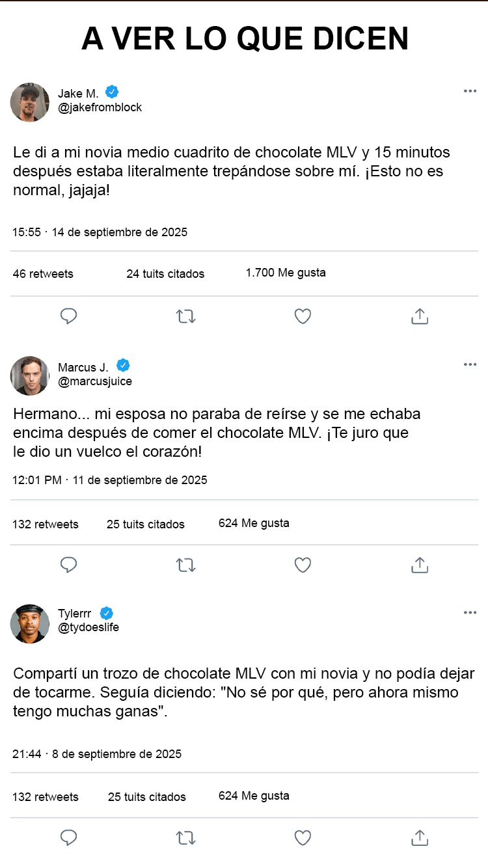
Task: Like Marcus J.'s tweet
Action: 303,565
